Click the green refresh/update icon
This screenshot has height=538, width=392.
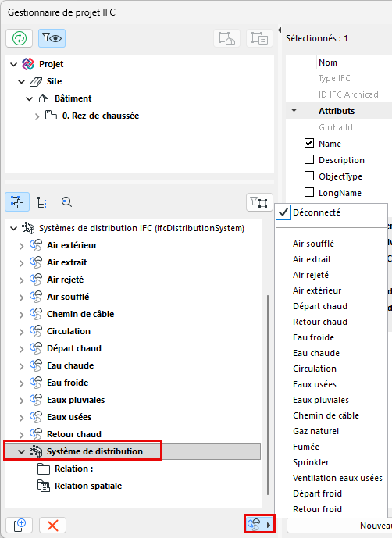(20, 38)
